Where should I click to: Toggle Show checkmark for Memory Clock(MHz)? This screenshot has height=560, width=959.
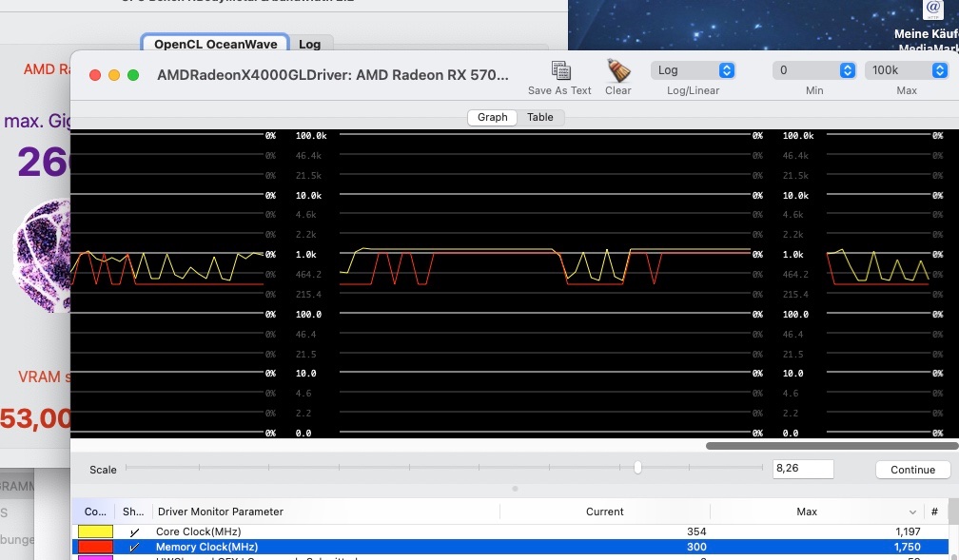pos(134,548)
